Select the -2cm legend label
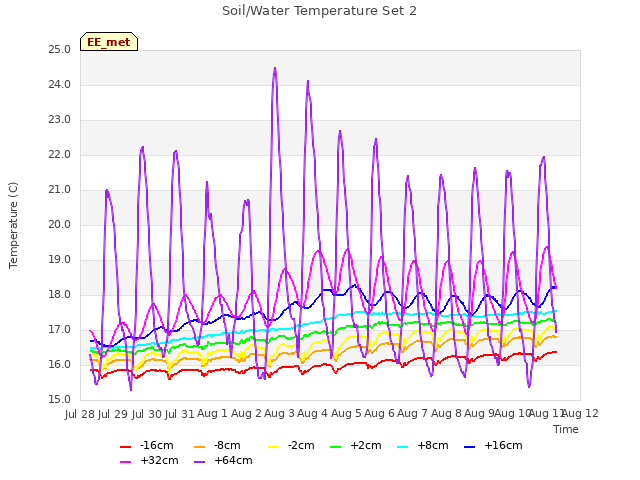The width and height of the screenshot is (640, 480). tap(301, 445)
